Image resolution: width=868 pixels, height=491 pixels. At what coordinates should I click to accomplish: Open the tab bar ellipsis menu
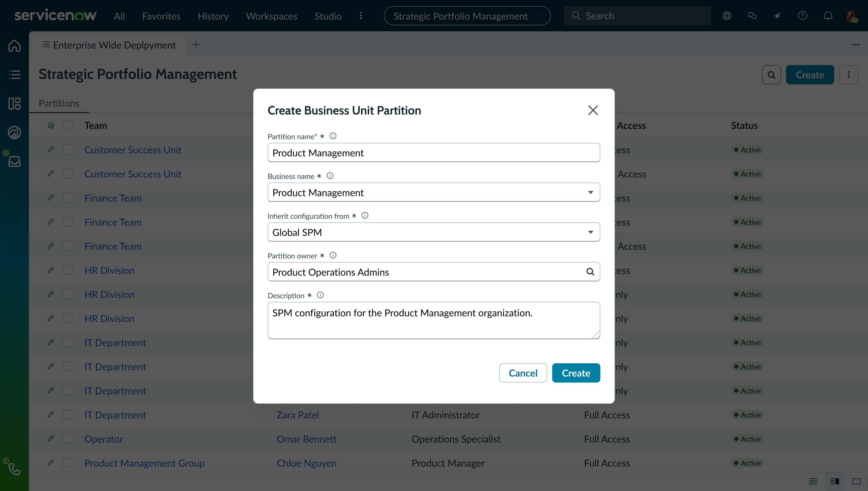coord(856,45)
